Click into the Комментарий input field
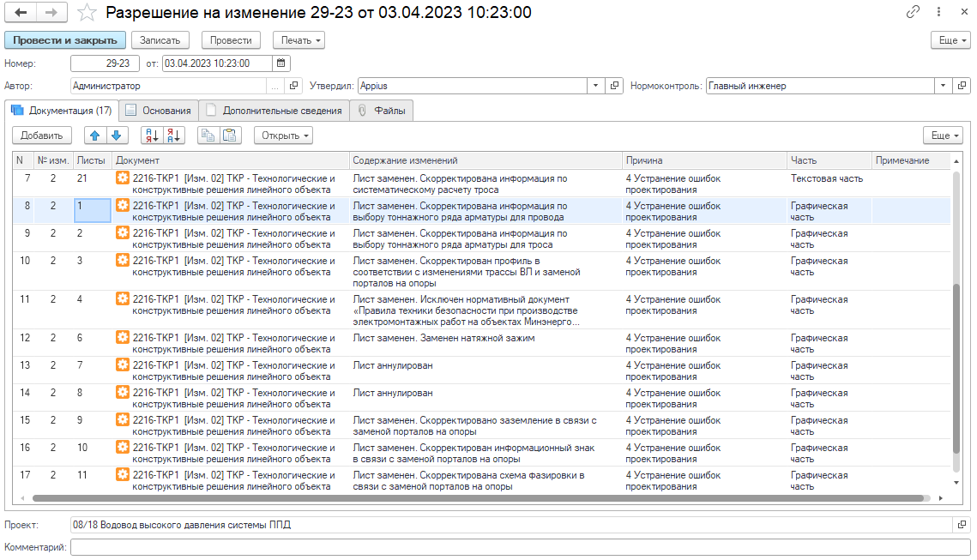Image resolution: width=977 pixels, height=560 pixels. (521, 547)
